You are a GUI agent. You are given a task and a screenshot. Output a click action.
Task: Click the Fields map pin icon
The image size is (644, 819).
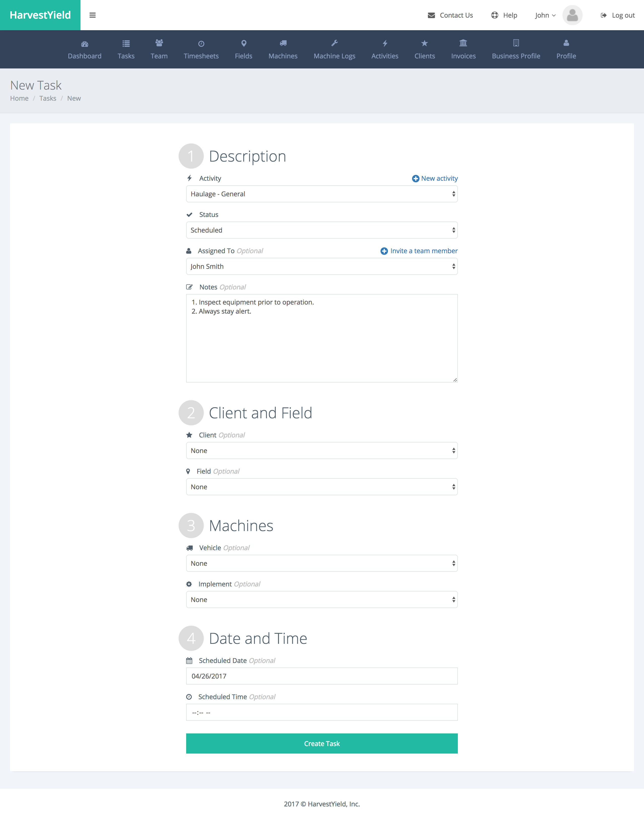[x=244, y=43]
